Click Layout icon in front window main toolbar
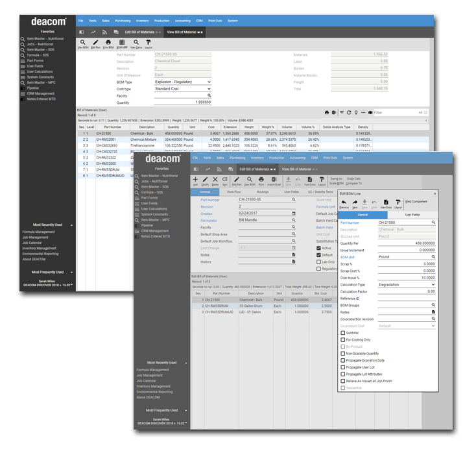 (322, 180)
